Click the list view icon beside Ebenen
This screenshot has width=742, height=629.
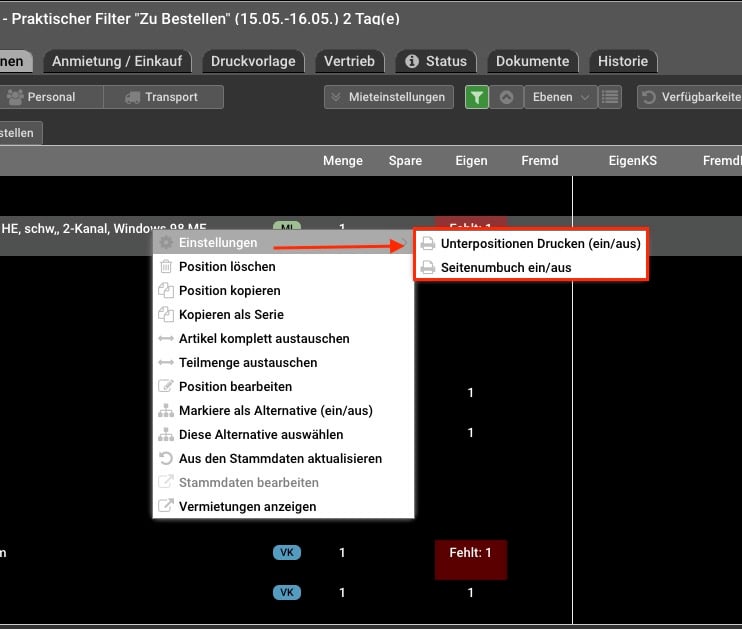tap(610, 97)
